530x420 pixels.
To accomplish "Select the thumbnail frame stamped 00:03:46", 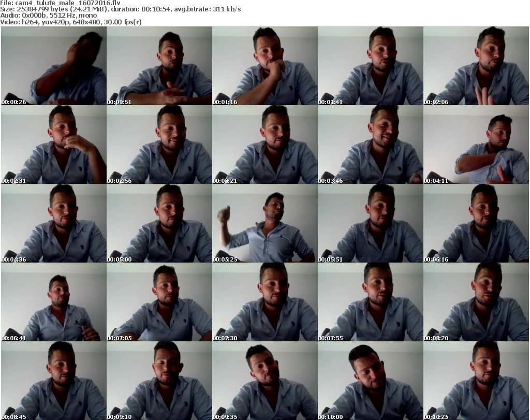I will point(371,144).
